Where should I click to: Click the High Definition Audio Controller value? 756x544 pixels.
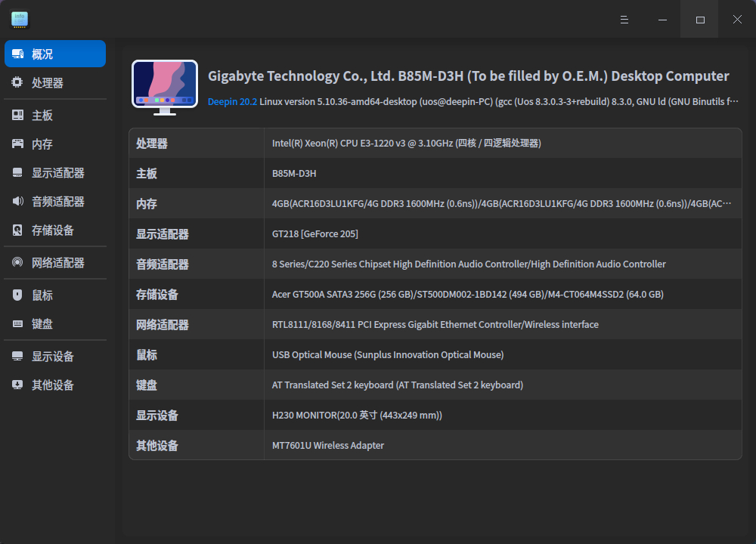coord(469,264)
